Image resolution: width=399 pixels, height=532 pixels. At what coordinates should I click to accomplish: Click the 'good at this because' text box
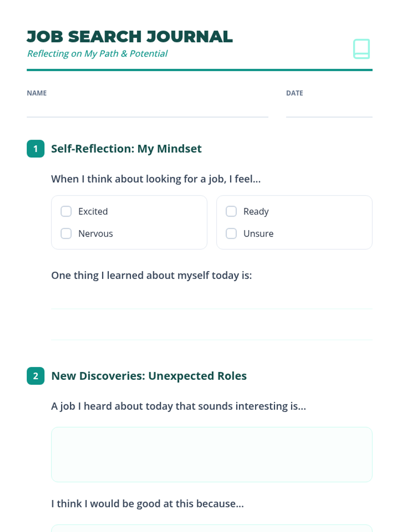point(211,528)
